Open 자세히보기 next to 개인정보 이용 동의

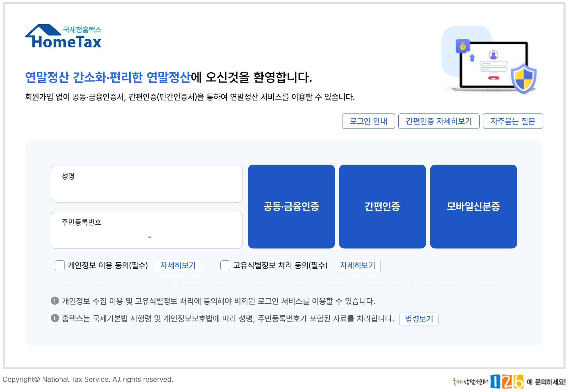[x=178, y=266]
